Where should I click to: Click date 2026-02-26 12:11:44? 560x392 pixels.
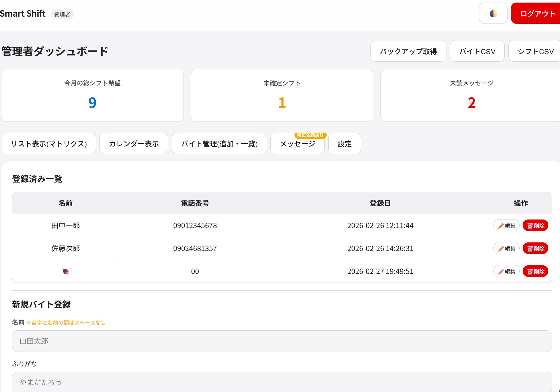tap(380, 226)
